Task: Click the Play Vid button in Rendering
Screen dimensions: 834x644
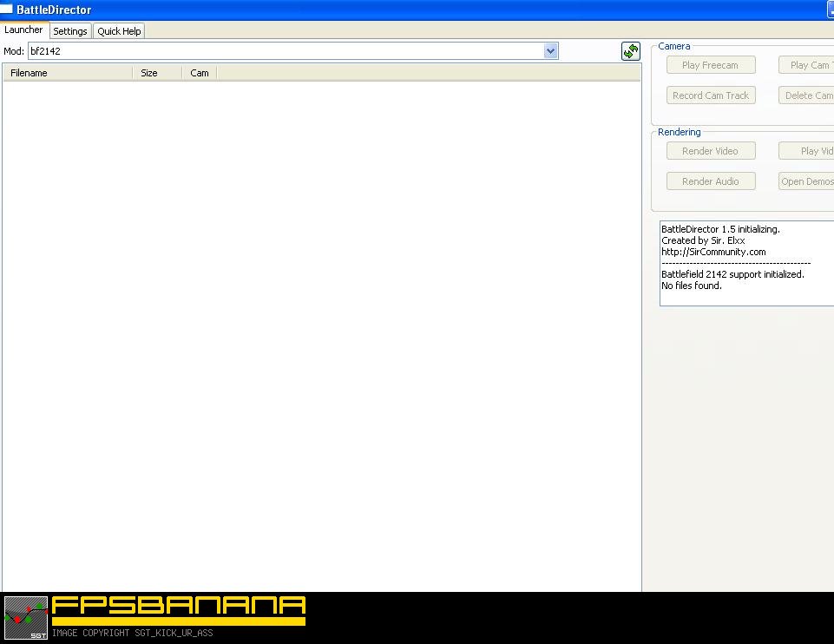Action: (x=806, y=150)
